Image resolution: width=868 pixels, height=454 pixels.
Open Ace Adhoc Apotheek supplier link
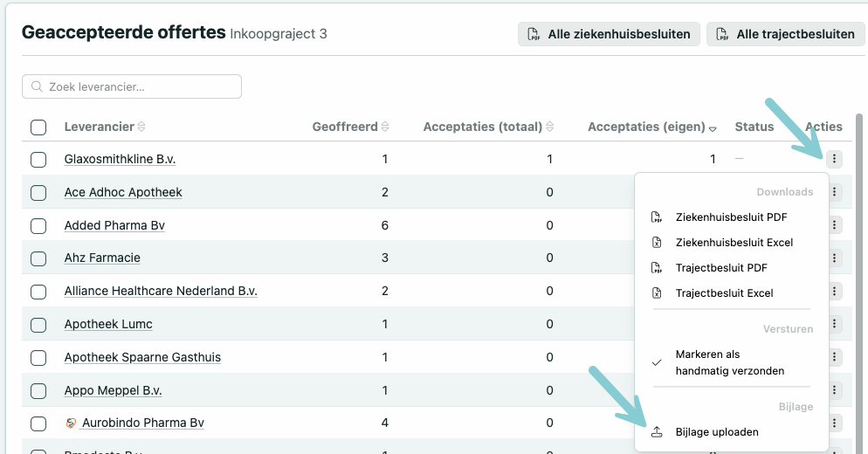point(123,192)
